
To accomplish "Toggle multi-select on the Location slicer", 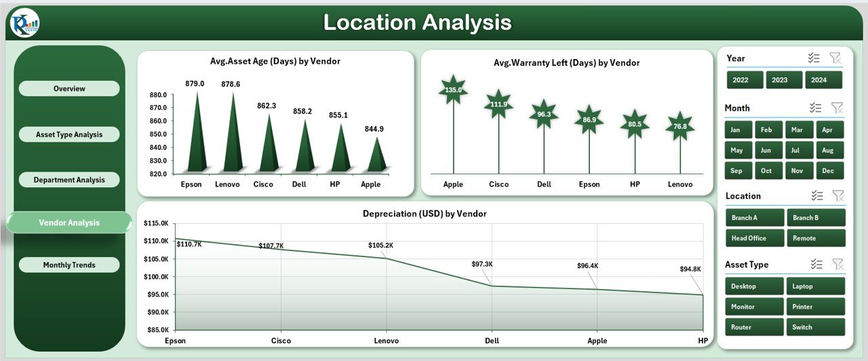I will pos(817,195).
